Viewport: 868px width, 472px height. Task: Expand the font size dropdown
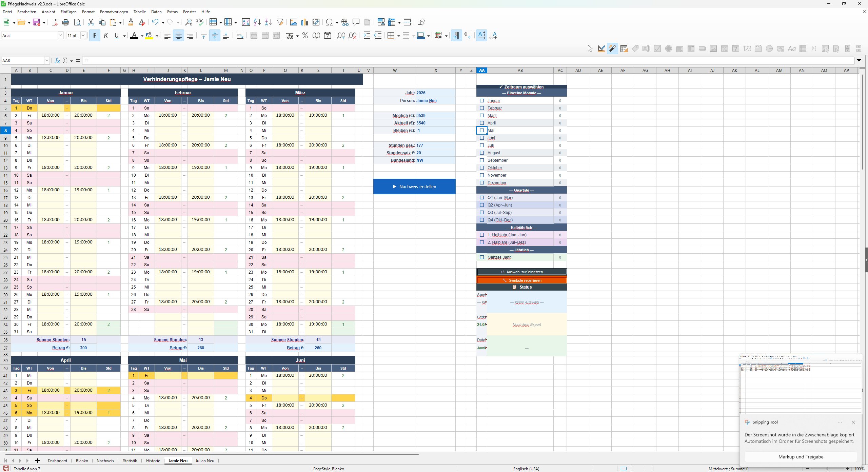pos(83,35)
